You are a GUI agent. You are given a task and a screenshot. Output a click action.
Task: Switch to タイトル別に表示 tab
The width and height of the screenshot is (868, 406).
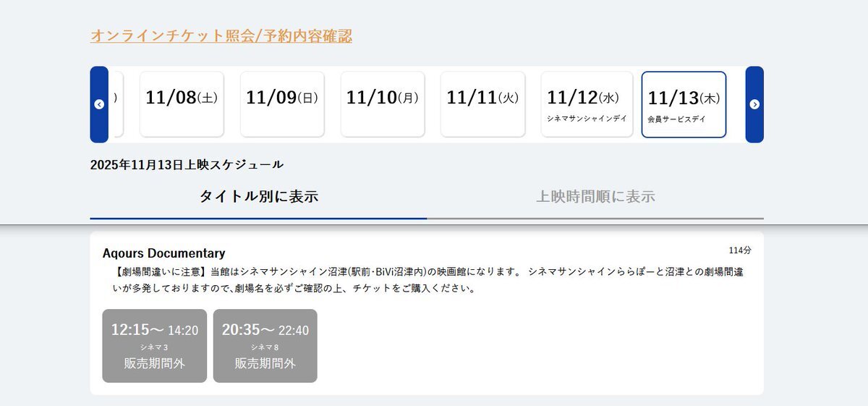[x=258, y=197]
